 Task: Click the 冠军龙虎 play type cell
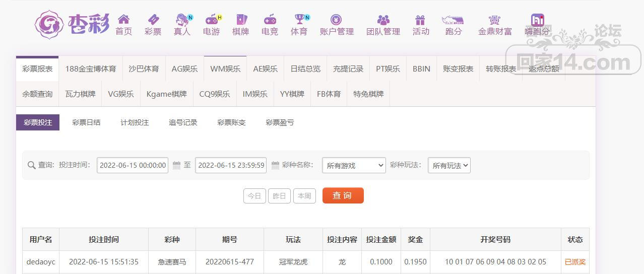click(293, 262)
